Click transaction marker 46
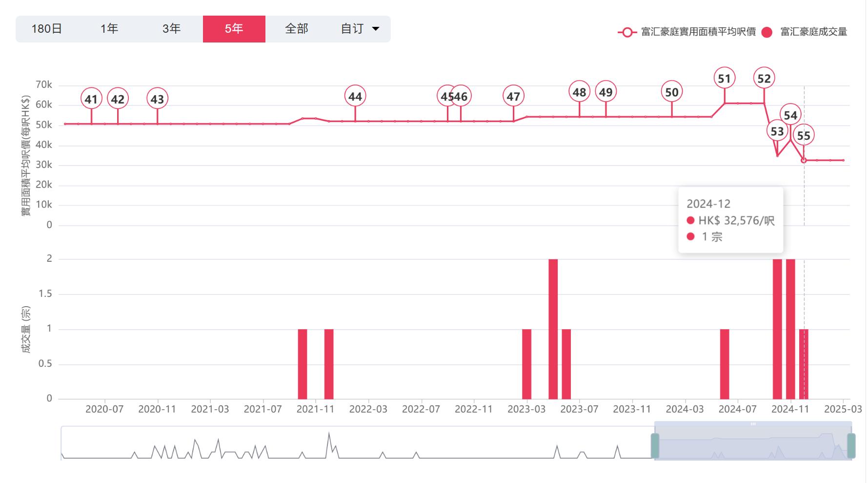868x483 pixels. pos(461,96)
